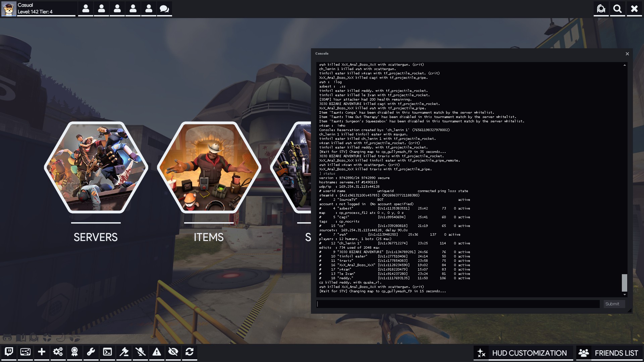Click the 'cz killed reddy. with quake_rl.' line
Viewport: 644px width, 362px height.
click(350, 283)
